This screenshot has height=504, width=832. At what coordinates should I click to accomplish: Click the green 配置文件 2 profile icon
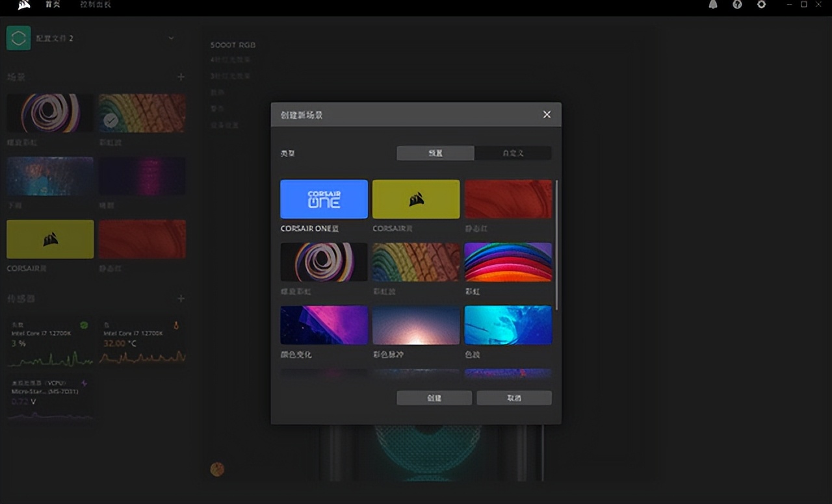point(19,38)
